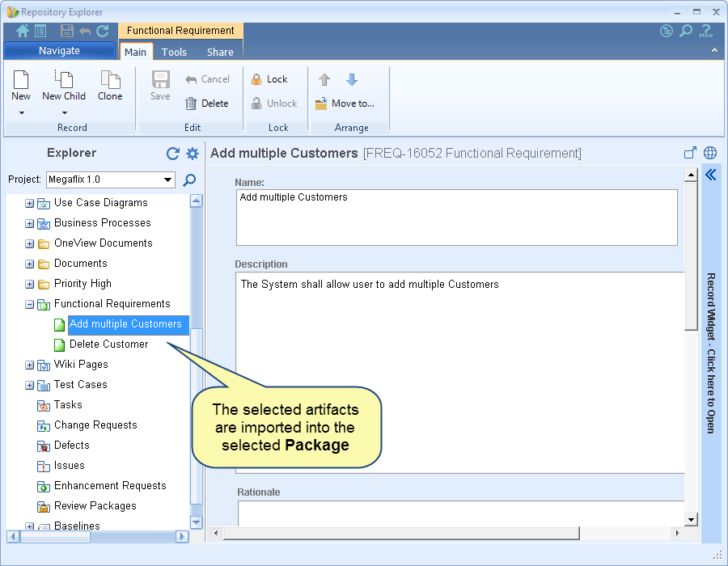728x566 pixels.
Task: Move the record down with the blue arrow
Action: point(352,80)
